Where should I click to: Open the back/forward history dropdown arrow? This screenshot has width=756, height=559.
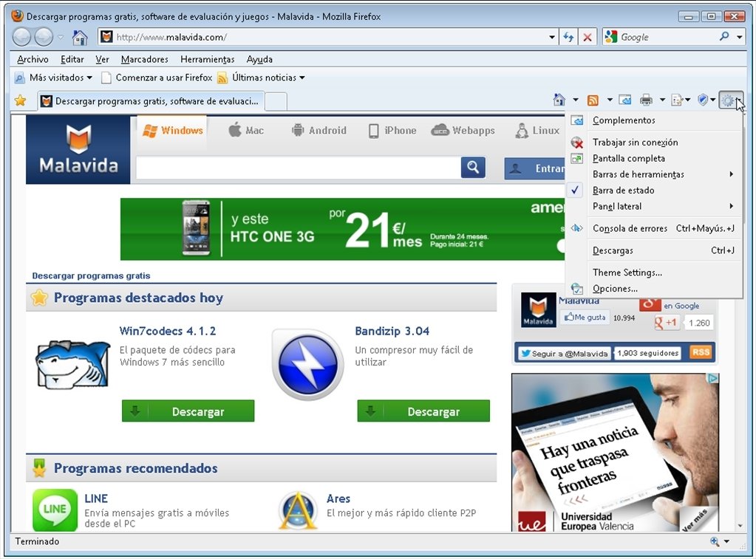(x=61, y=37)
